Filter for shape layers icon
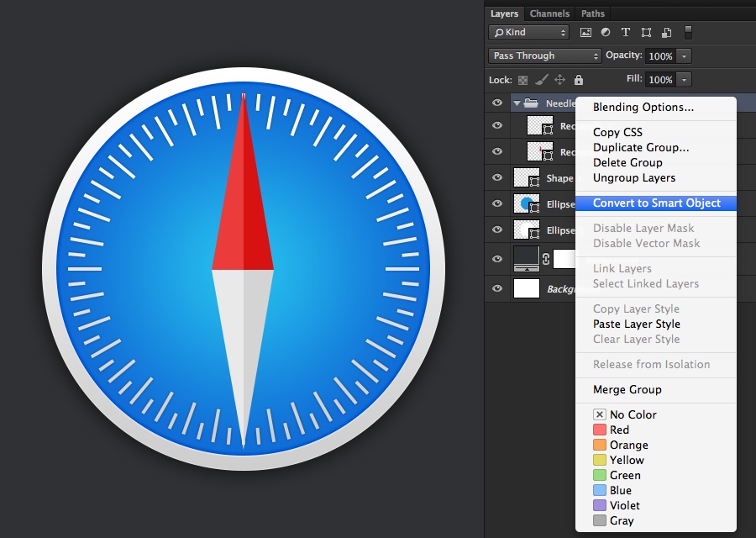The width and height of the screenshot is (756, 538). tap(646, 32)
